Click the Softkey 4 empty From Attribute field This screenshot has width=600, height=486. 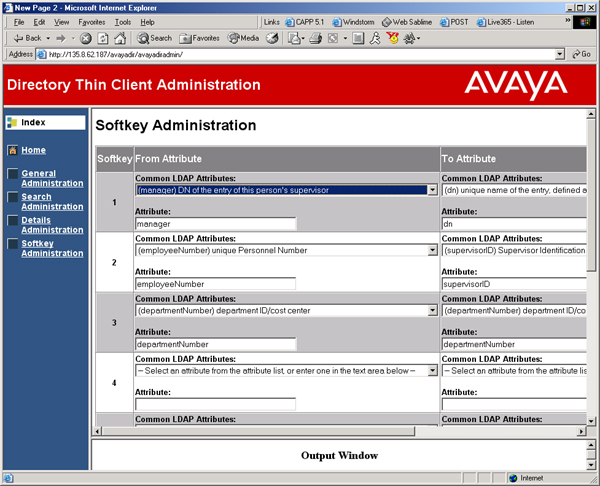pos(215,404)
